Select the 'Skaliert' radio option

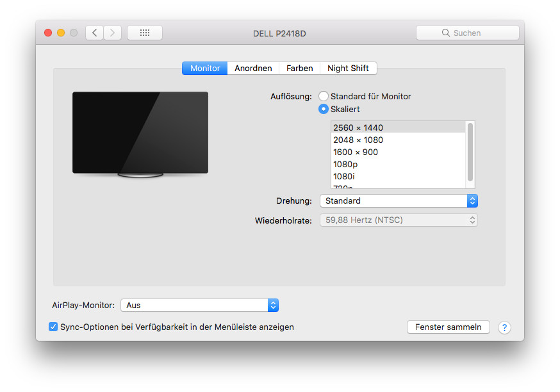click(x=324, y=109)
